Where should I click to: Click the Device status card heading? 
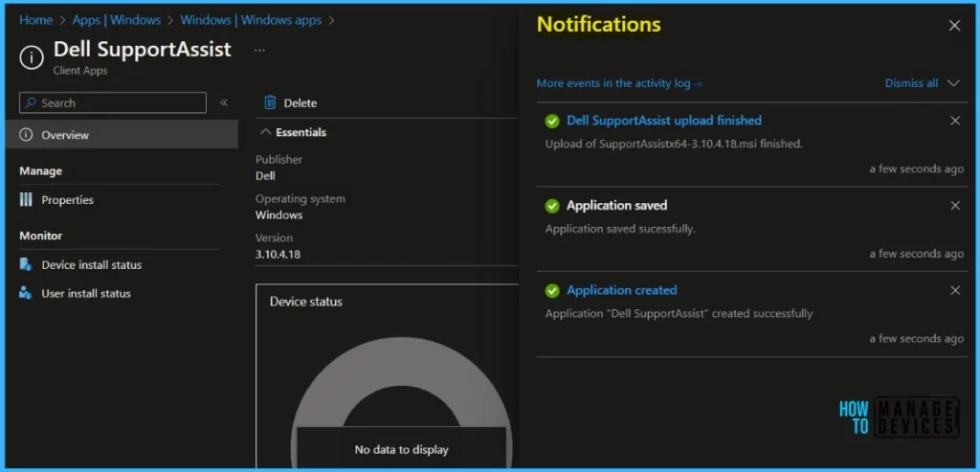(x=306, y=302)
